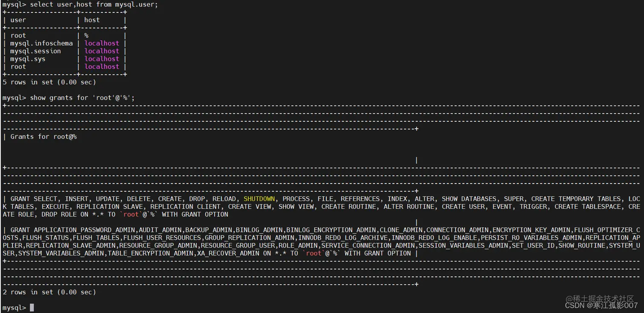
Task: Click the 'INDEX' privilege word
Action: coord(397,199)
